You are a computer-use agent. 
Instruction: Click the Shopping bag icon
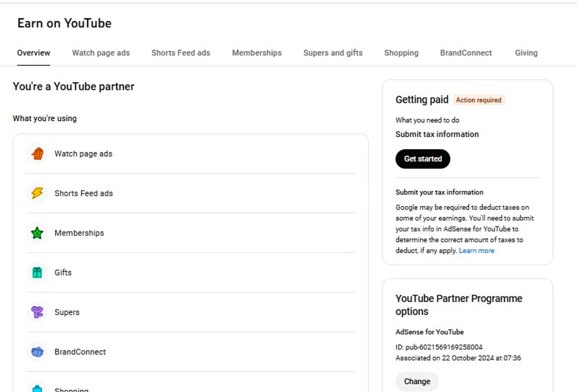pos(37,388)
